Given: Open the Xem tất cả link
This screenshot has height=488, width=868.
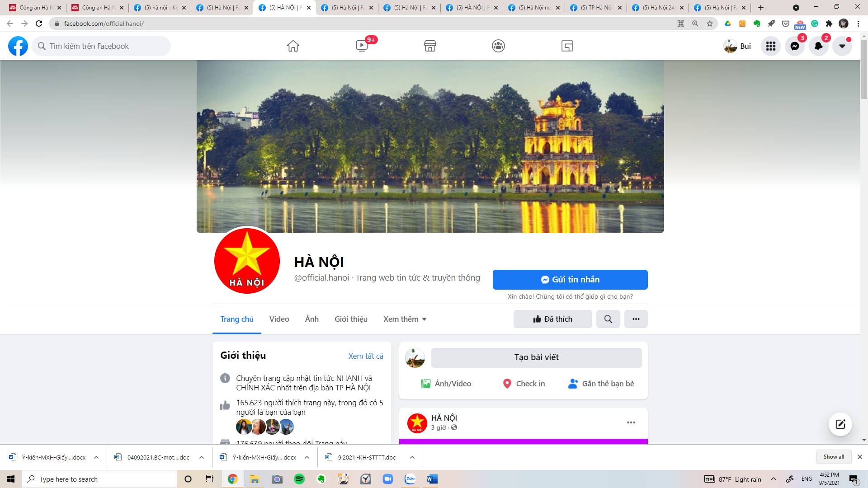Looking at the screenshot, I should [366, 356].
